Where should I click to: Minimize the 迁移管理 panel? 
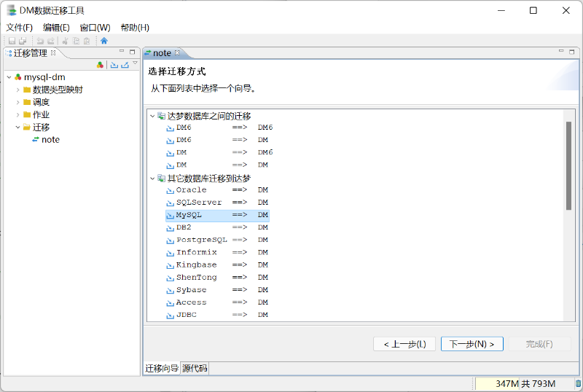[x=122, y=51]
